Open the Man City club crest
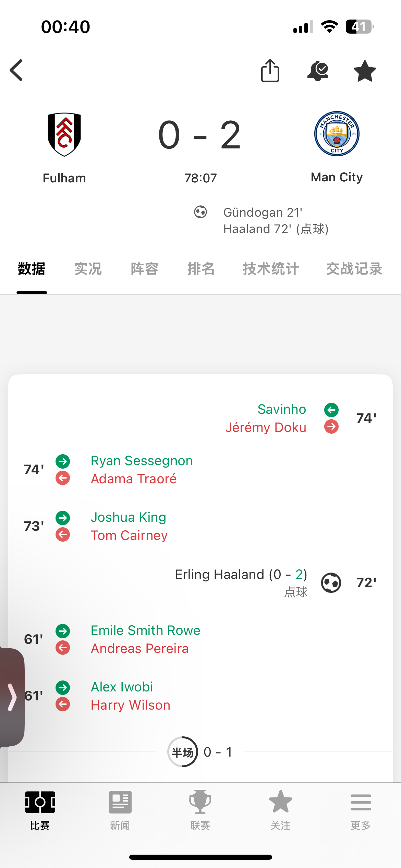The height and width of the screenshot is (868, 401). click(337, 134)
